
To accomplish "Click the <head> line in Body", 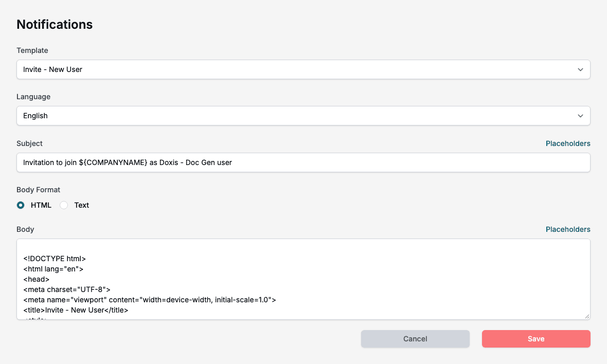I will [36, 279].
